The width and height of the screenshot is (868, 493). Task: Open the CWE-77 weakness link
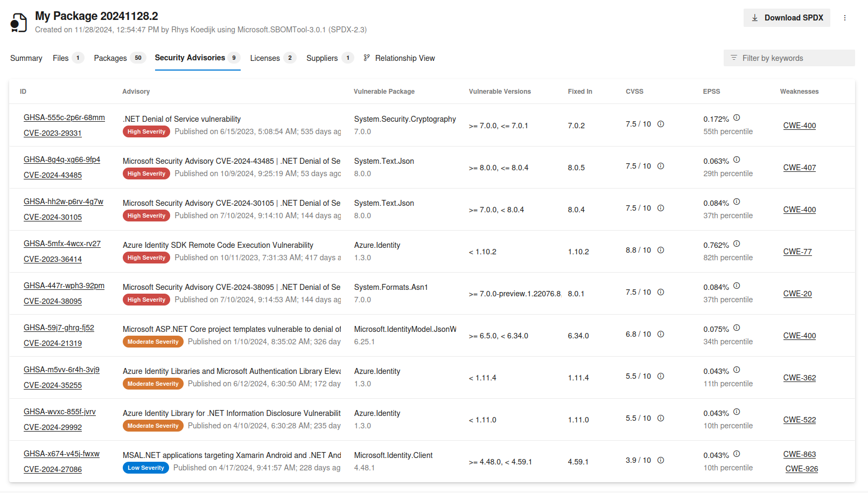coord(797,251)
